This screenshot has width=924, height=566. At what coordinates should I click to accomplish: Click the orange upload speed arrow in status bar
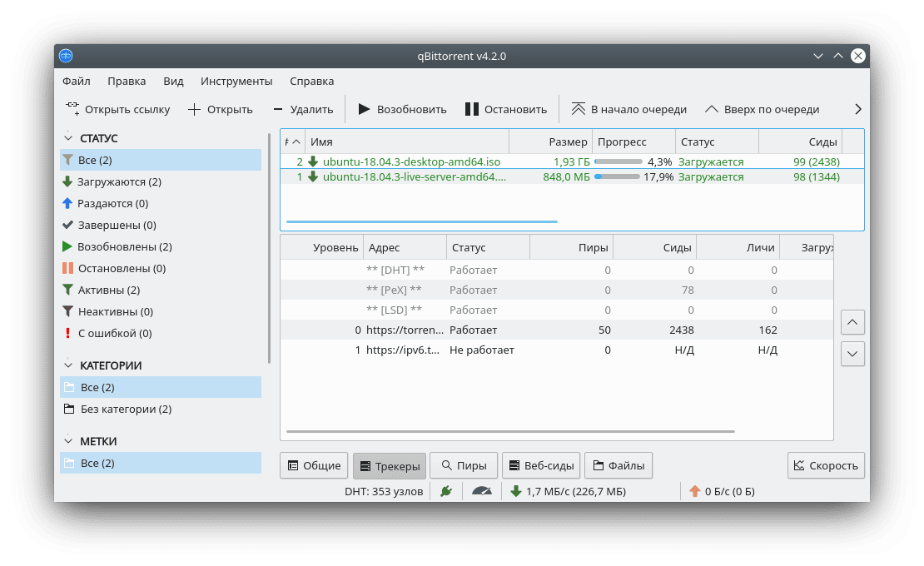point(695,491)
